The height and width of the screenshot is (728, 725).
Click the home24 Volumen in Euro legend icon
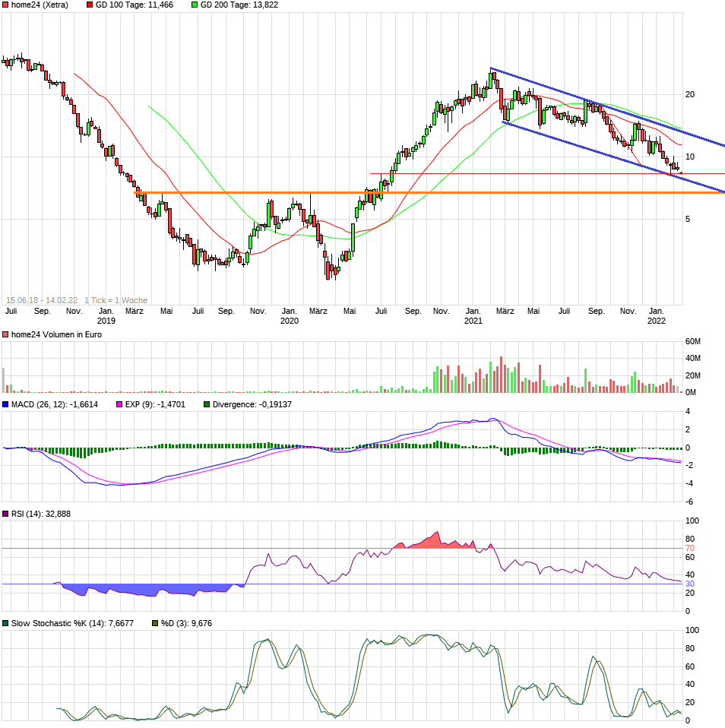click(7, 334)
